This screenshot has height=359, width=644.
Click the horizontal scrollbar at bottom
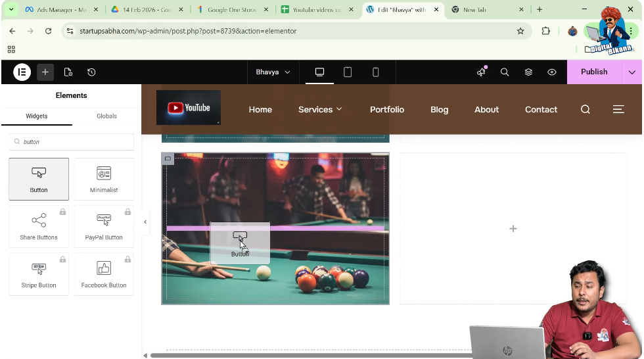pyautogui.click(x=311, y=355)
